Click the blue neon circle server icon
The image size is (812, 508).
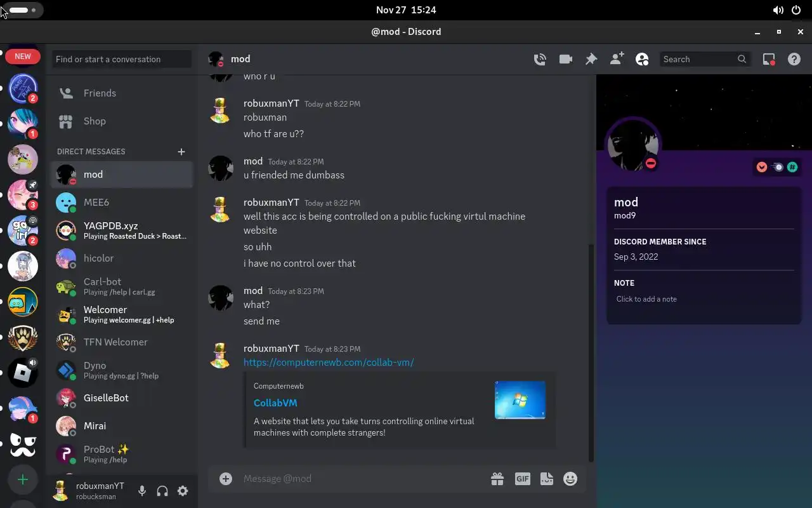click(x=23, y=88)
